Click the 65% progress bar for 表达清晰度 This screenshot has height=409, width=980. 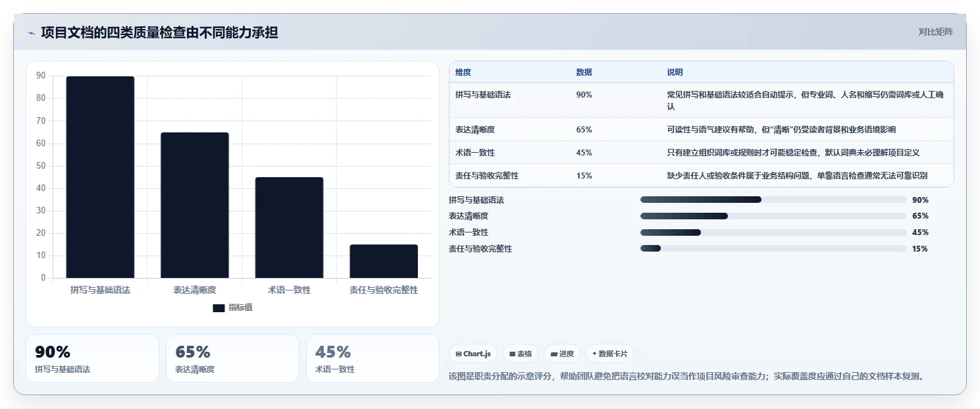click(773, 216)
